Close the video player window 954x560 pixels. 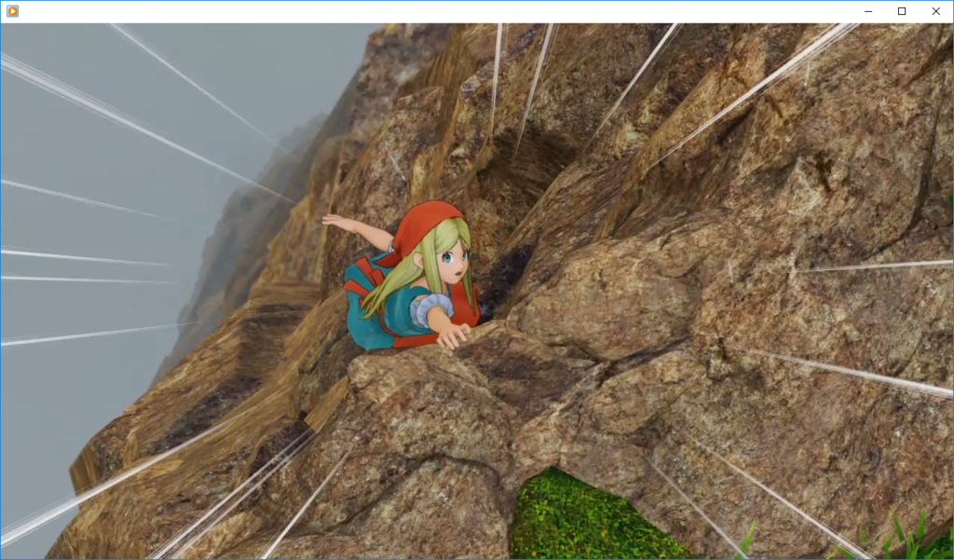[935, 11]
